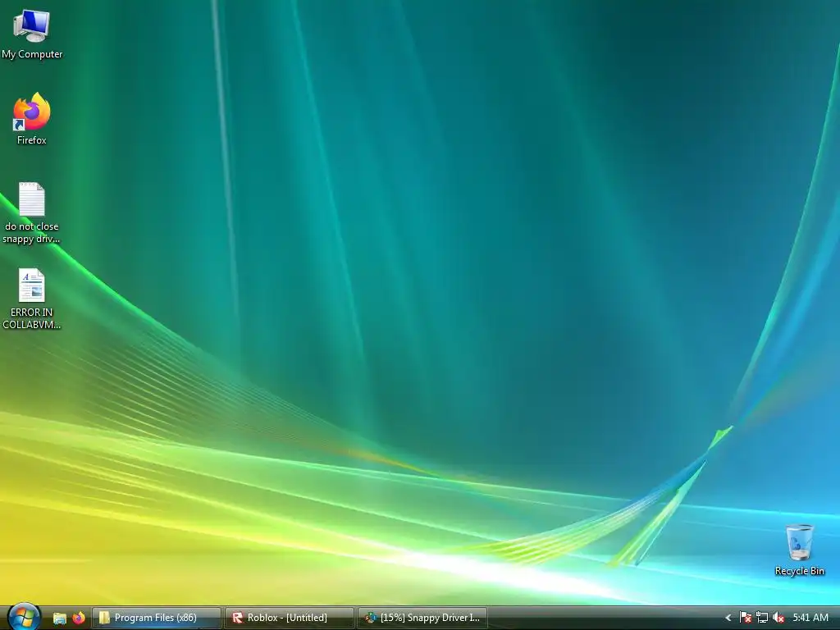
Task: Open the 5:41 AM taskbar clock
Action: pos(810,618)
